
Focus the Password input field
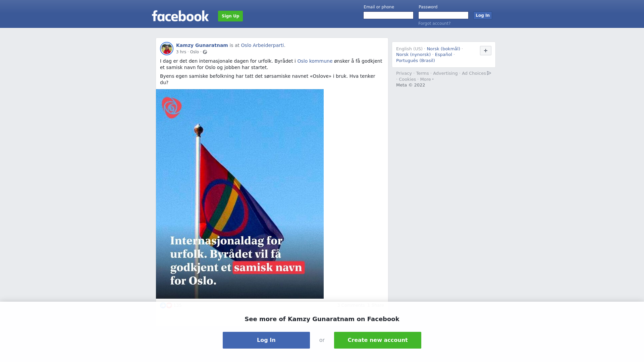point(443,15)
